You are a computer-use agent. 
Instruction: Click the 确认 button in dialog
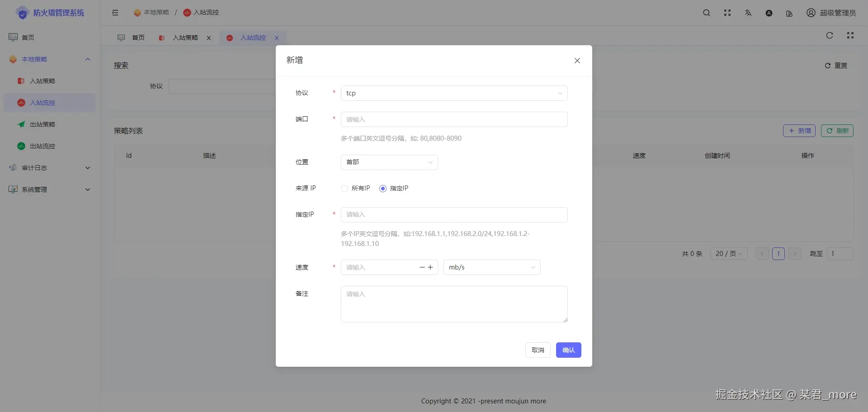(569, 350)
